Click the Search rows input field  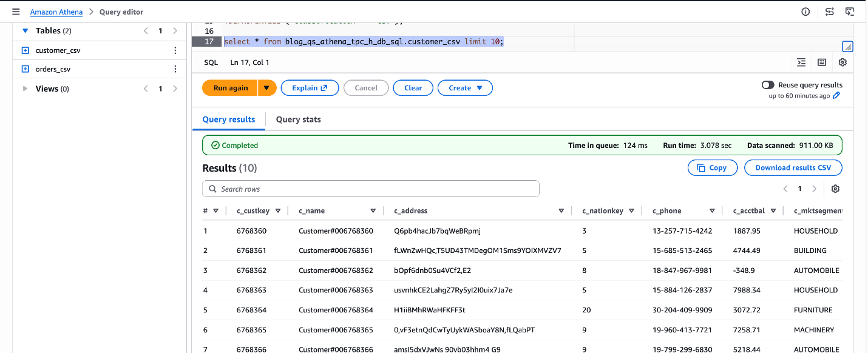(x=370, y=189)
